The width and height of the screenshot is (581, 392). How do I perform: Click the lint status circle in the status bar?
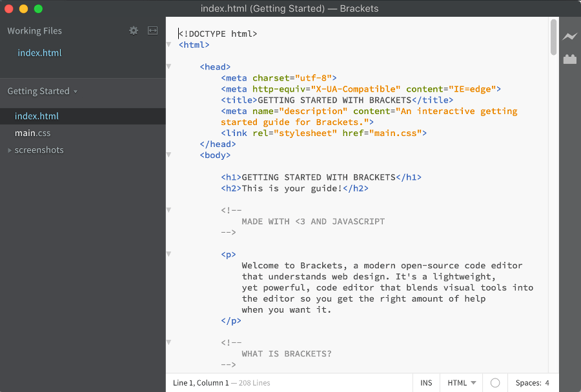tap(494, 382)
